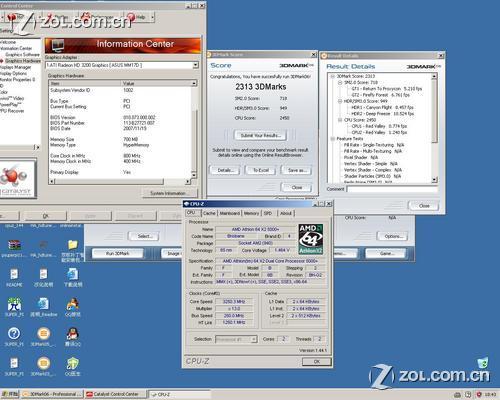The image size is (500, 400).
Task: Click the Save as button
Action: coord(296,170)
